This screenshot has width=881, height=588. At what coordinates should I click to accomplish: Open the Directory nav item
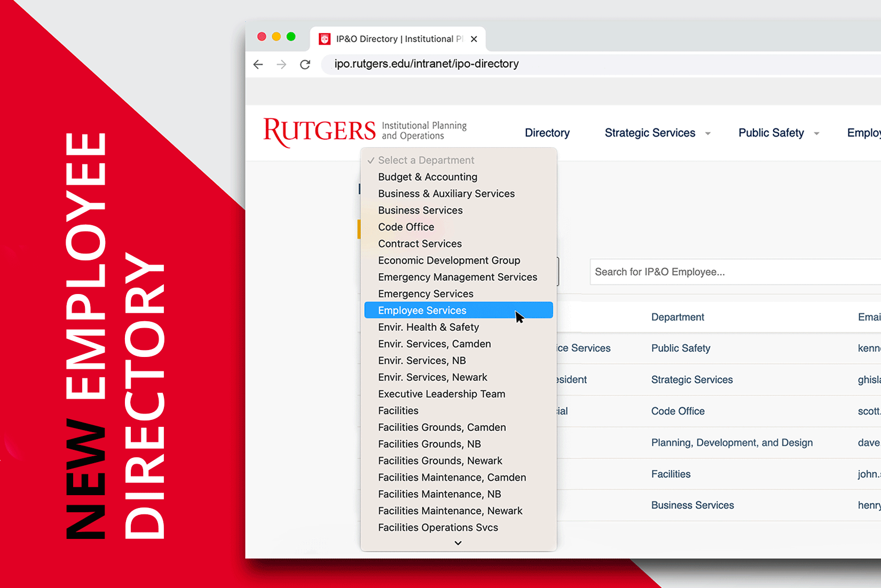[x=547, y=133]
